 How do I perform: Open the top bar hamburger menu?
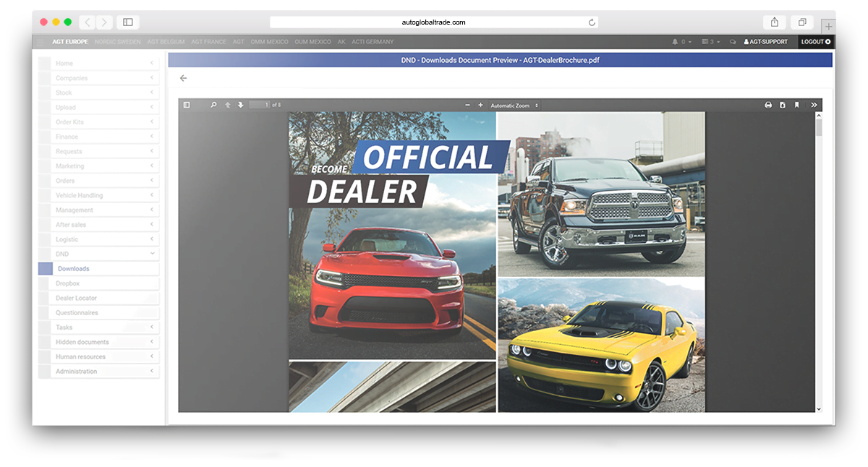pyautogui.click(x=40, y=42)
